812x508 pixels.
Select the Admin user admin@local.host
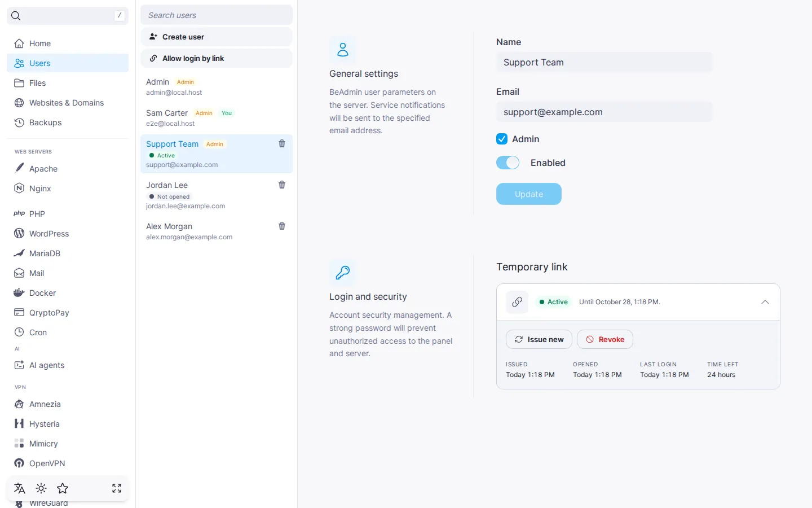217,87
